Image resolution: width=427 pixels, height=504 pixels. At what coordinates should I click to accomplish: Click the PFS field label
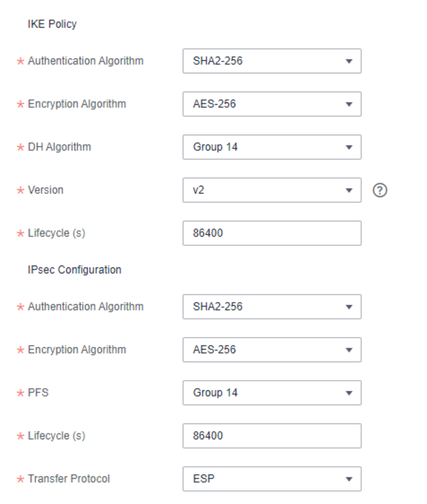[x=39, y=392]
